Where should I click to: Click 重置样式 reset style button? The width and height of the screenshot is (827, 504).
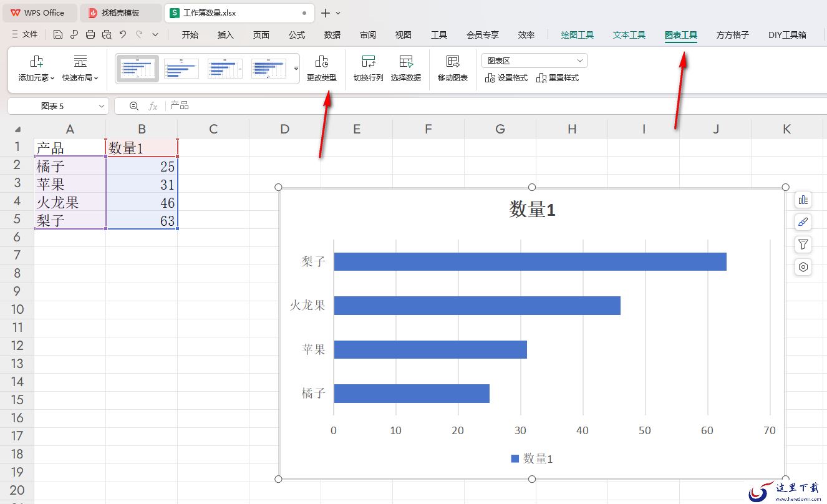point(558,78)
